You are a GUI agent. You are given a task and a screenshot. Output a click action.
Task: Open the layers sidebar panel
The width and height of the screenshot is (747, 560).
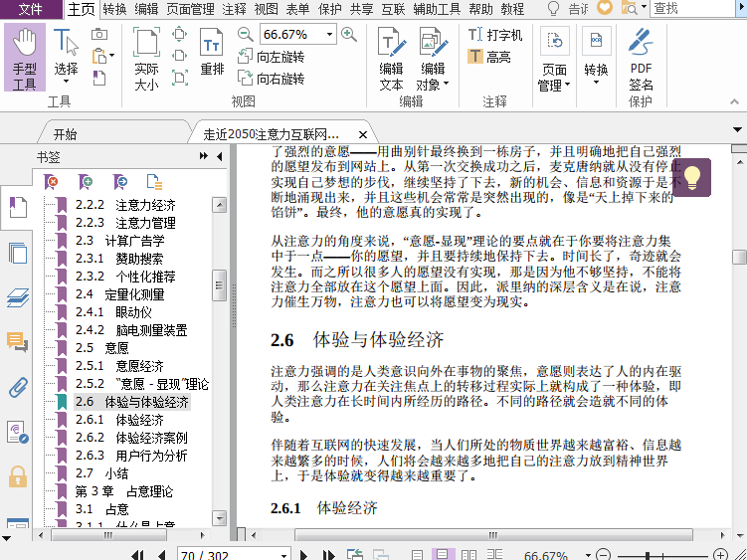(x=18, y=297)
